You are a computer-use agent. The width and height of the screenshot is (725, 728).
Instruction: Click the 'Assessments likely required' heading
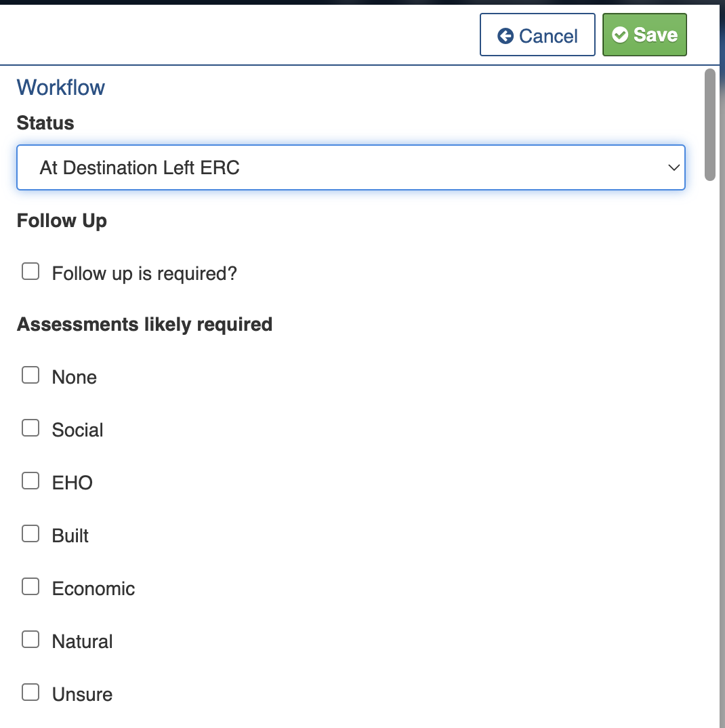click(x=144, y=325)
